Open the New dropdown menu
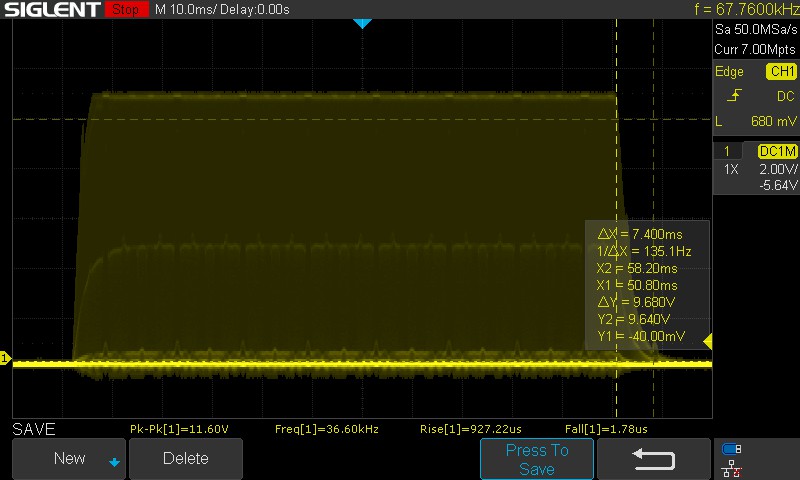The image size is (800, 480). click(x=69, y=459)
